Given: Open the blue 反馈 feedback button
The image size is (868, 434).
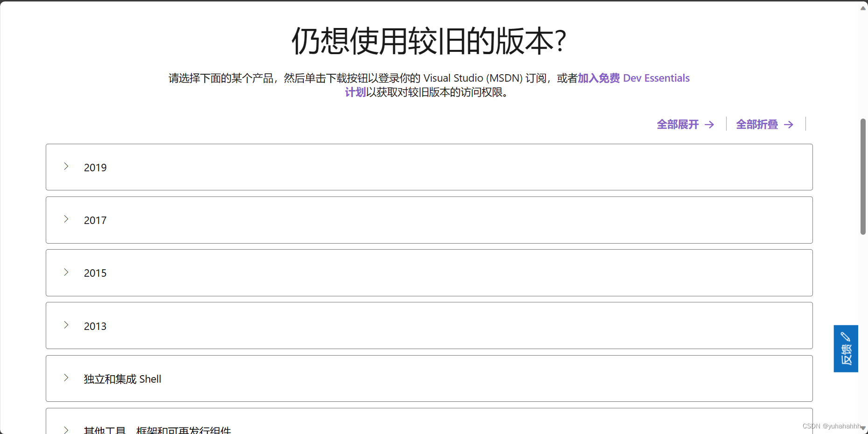Looking at the screenshot, I should coord(846,349).
